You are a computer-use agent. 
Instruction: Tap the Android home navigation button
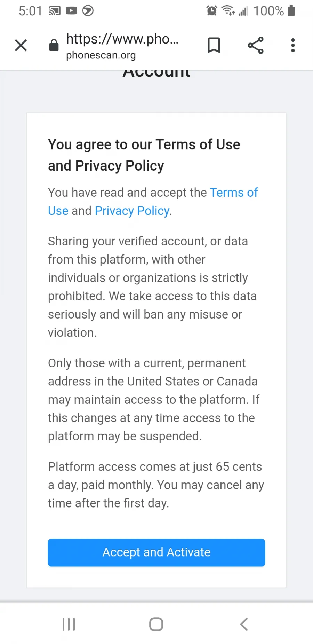156,624
